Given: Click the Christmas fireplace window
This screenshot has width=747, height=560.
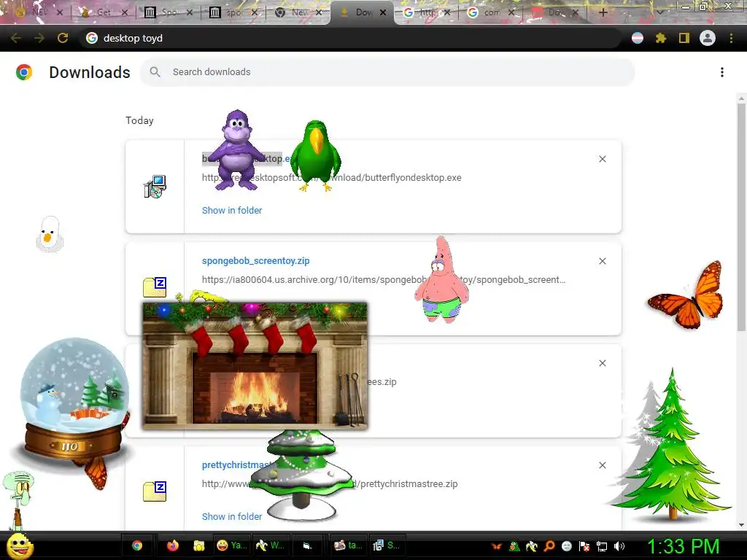Looking at the screenshot, I should coord(255,366).
